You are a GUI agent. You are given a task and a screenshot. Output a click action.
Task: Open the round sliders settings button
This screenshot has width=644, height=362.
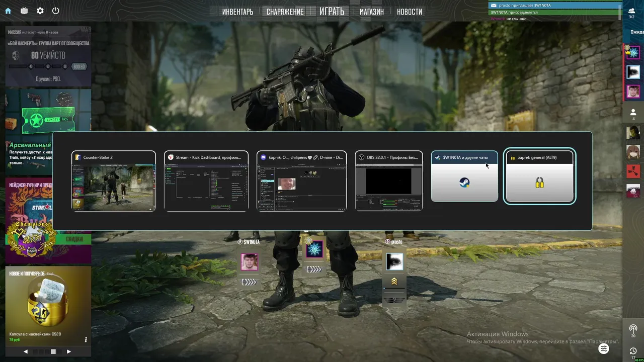tap(604, 348)
